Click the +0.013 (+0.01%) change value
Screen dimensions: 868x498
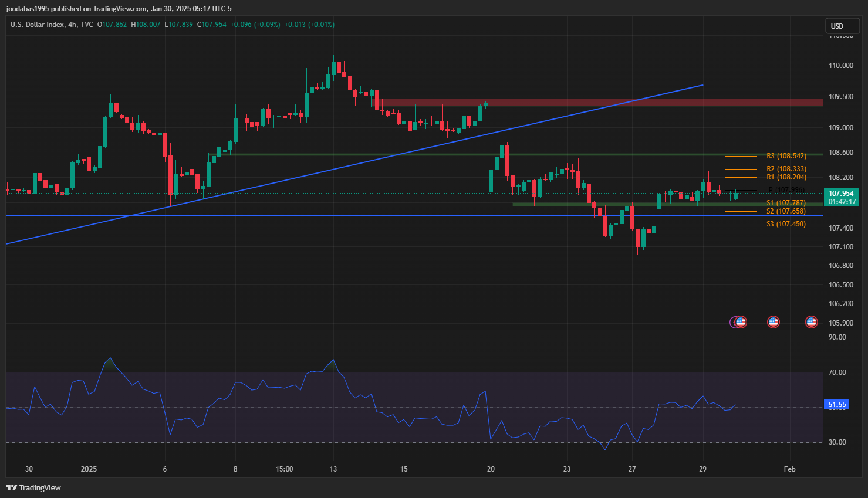click(x=309, y=25)
